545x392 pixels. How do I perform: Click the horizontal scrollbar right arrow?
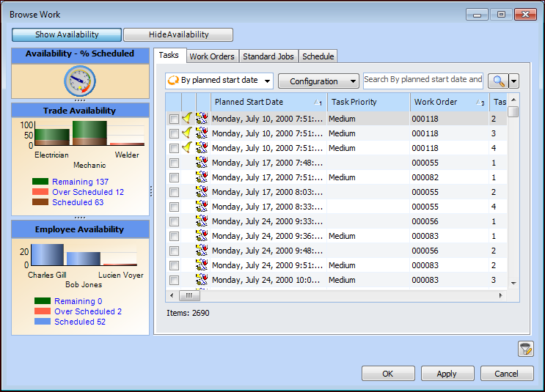pyautogui.click(x=500, y=295)
